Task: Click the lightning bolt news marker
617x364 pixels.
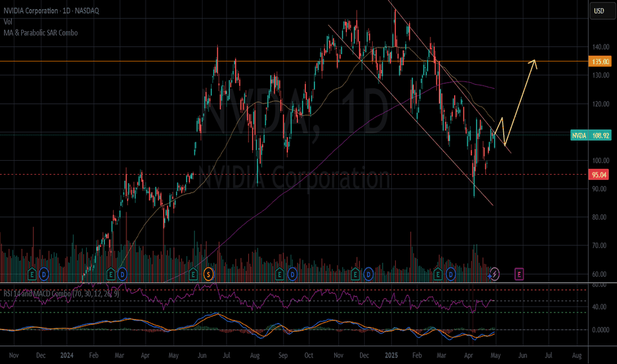Action: [495, 274]
